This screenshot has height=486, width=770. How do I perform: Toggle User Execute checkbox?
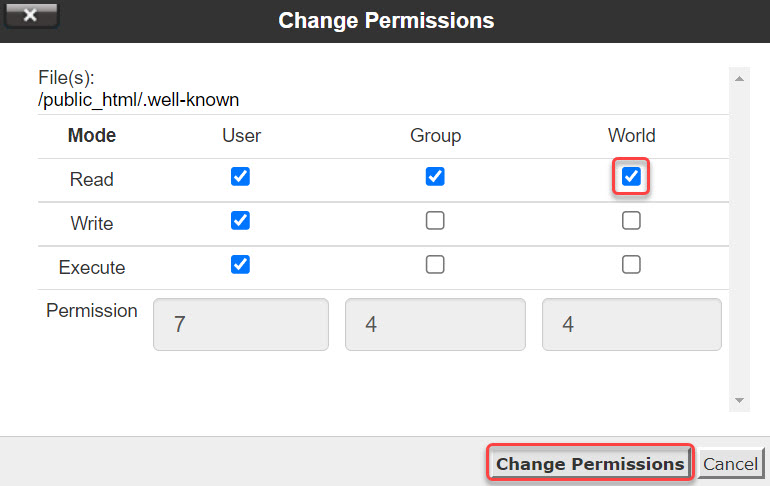(240, 265)
